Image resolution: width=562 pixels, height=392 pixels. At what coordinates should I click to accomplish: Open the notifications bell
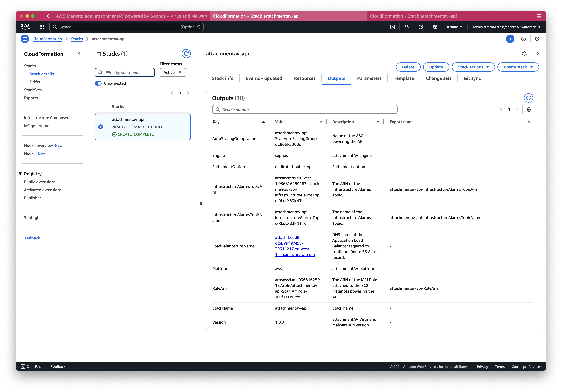pos(406,27)
